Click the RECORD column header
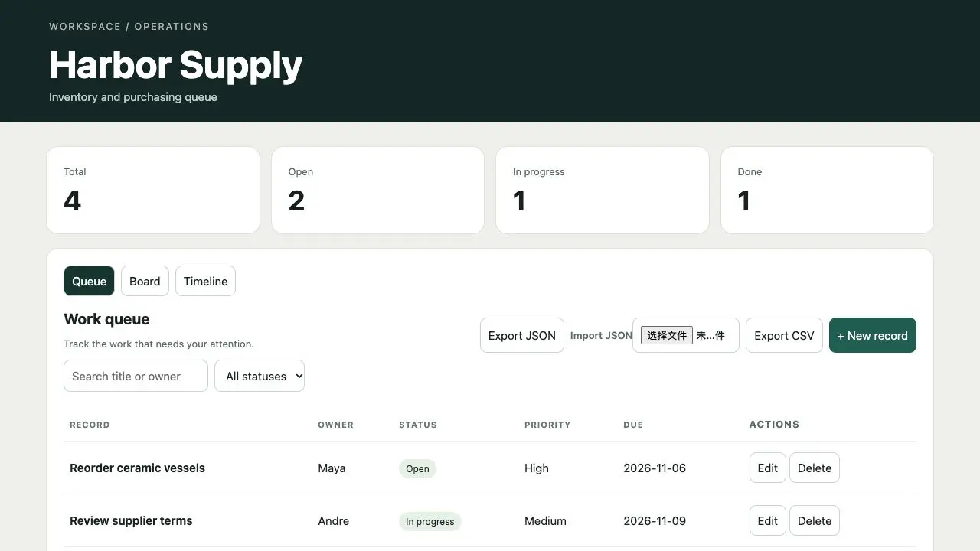The image size is (980, 551). (x=90, y=425)
